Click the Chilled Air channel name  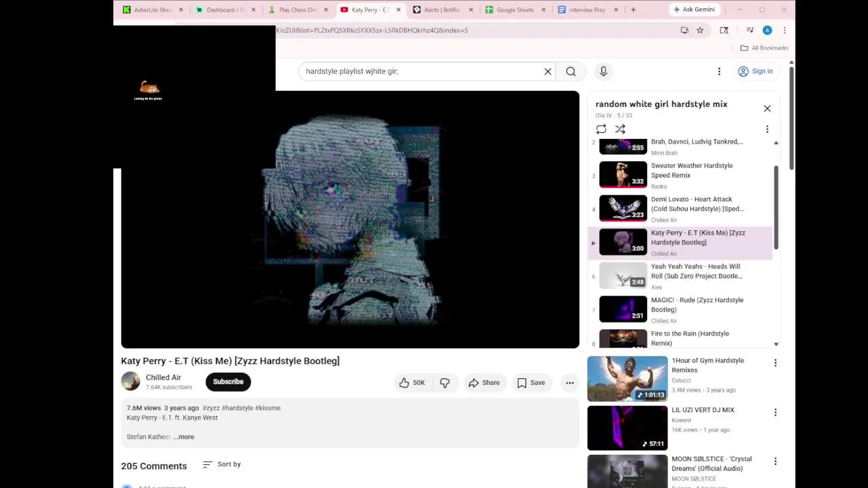(163, 378)
